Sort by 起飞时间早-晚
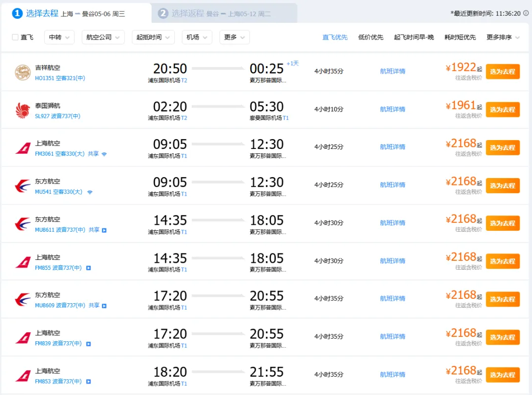 pyautogui.click(x=414, y=37)
